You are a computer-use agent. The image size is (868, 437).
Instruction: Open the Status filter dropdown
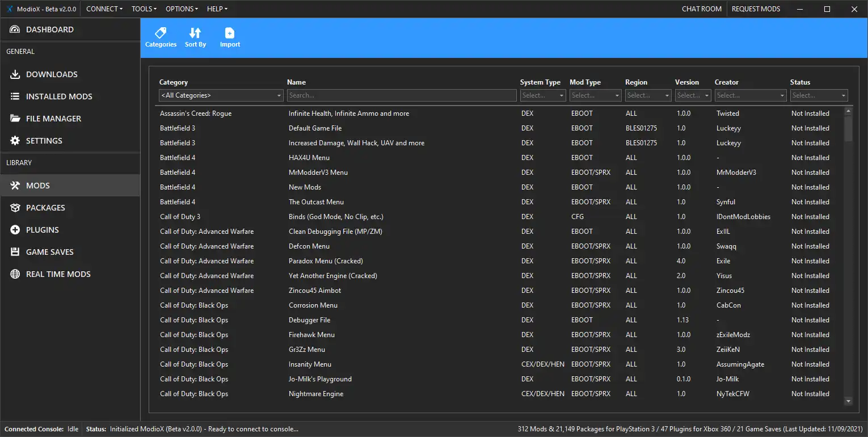[x=819, y=95]
